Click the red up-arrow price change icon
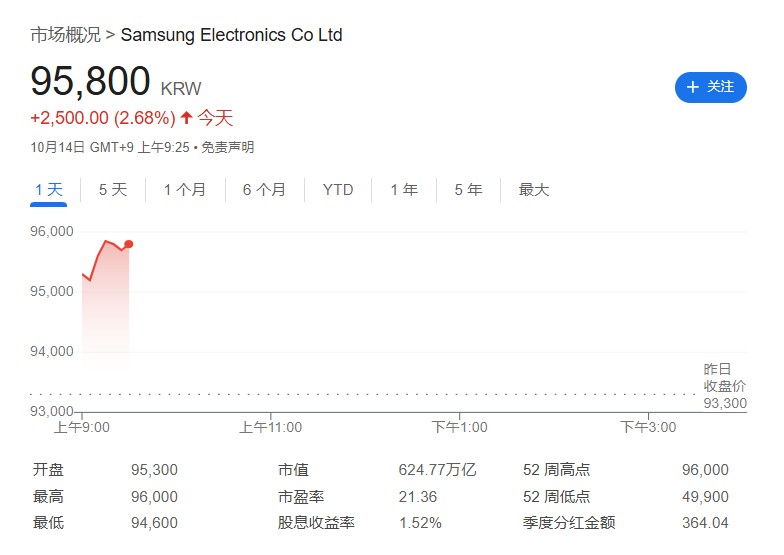 [185, 118]
